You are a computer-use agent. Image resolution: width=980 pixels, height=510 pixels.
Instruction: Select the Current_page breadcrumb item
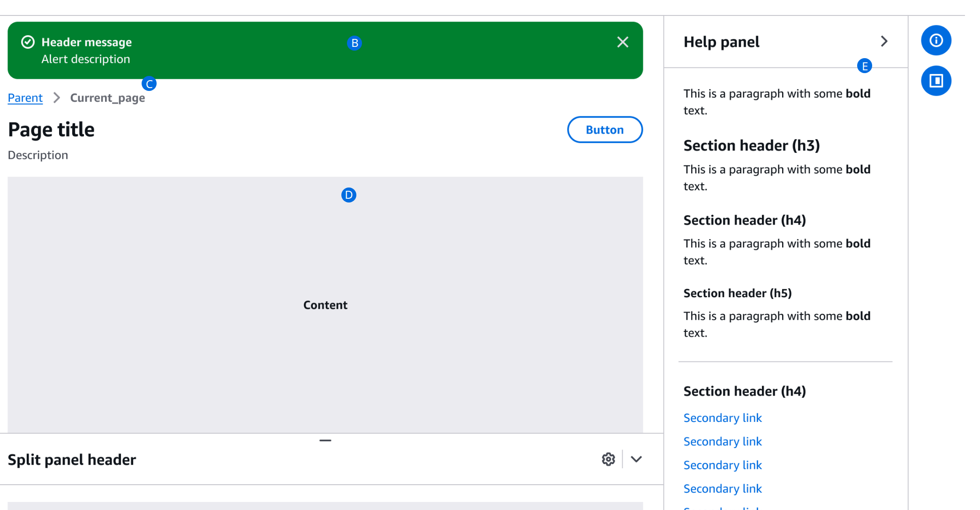pyautogui.click(x=107, y=98)
